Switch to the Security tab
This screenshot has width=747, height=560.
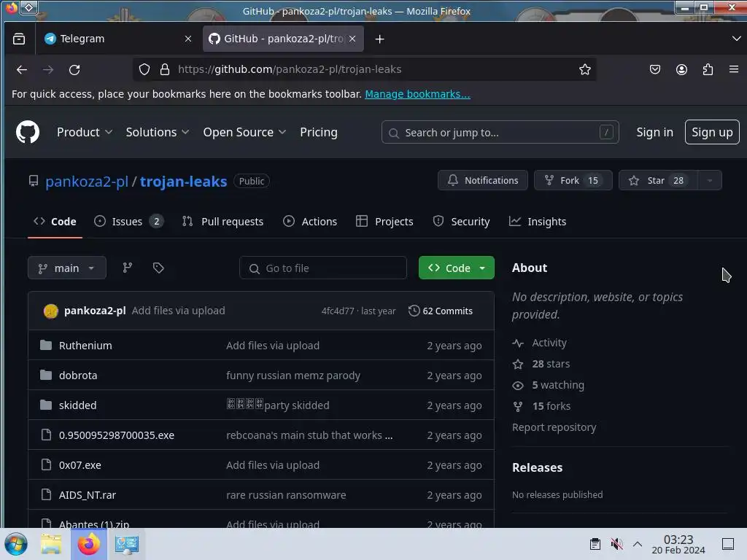pos(461,222)
